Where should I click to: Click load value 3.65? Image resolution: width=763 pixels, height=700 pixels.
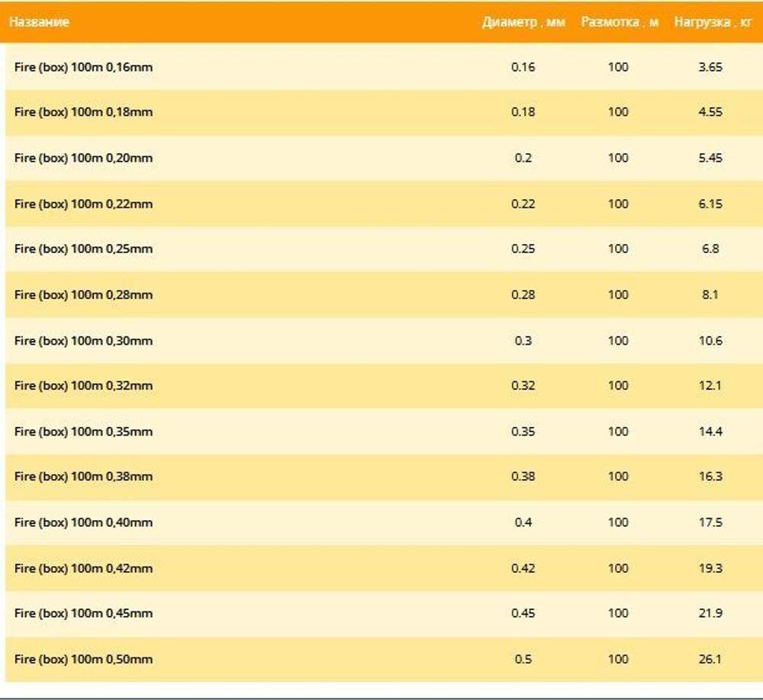pos(710,67)
